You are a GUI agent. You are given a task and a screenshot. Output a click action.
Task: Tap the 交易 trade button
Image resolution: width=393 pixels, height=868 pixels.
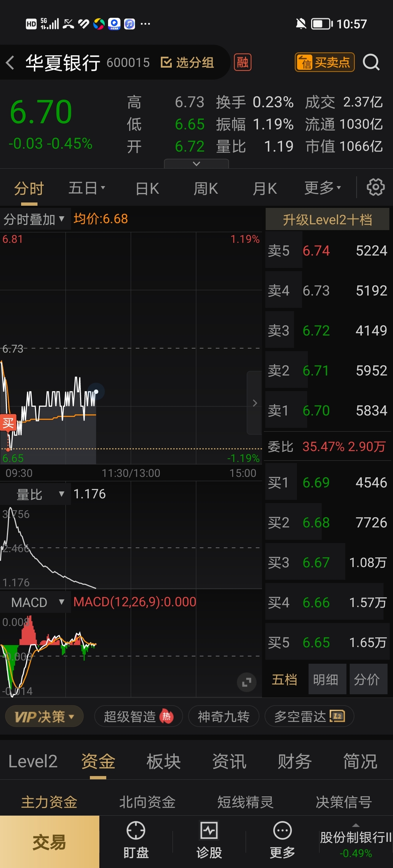[x=49, y=842]
